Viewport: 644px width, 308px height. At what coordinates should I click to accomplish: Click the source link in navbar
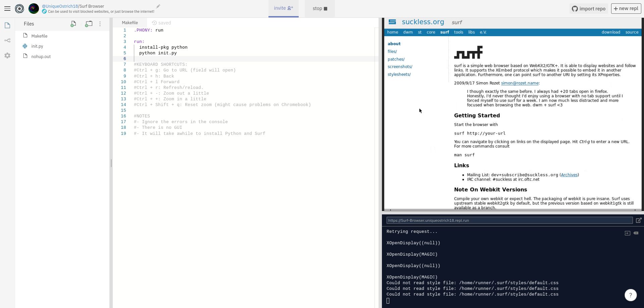tap(632, 32)
